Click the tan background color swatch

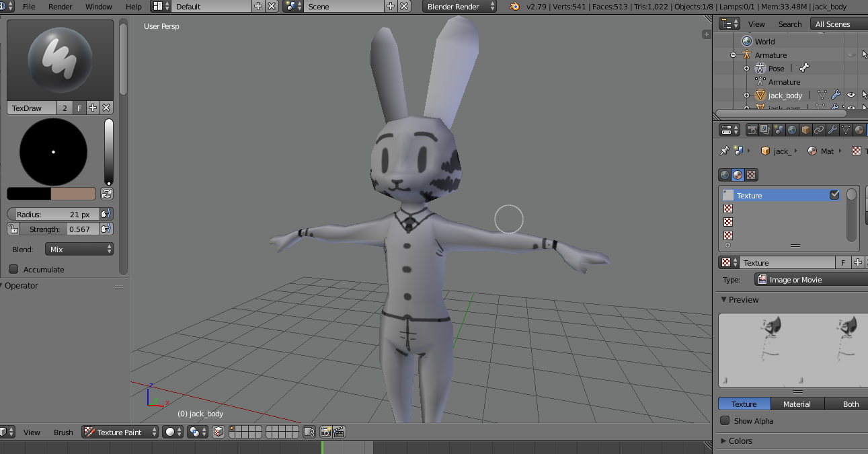point(73,194)
